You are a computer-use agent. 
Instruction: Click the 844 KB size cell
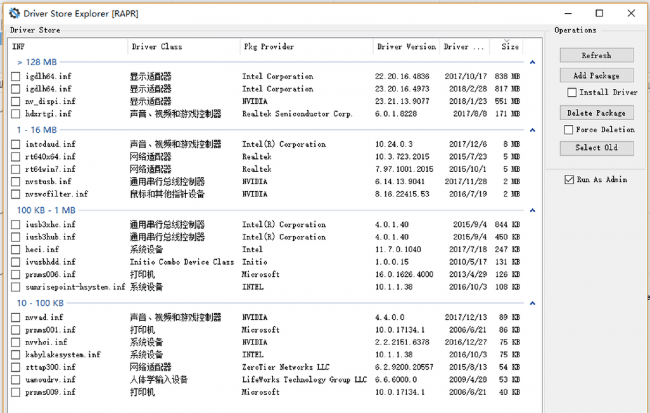point(507,225)
